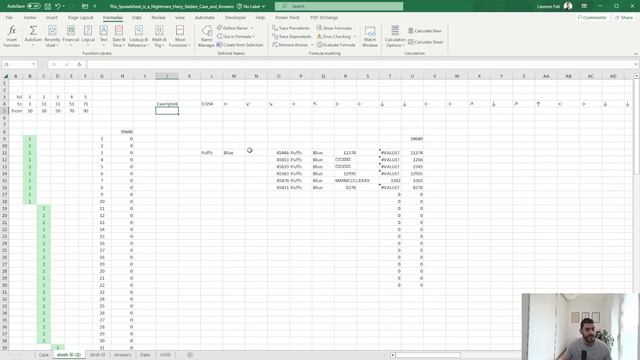Viewport: 640px width, 360px height.
Task: Click the Insert Function icon
Action: (x=12, y=36)
